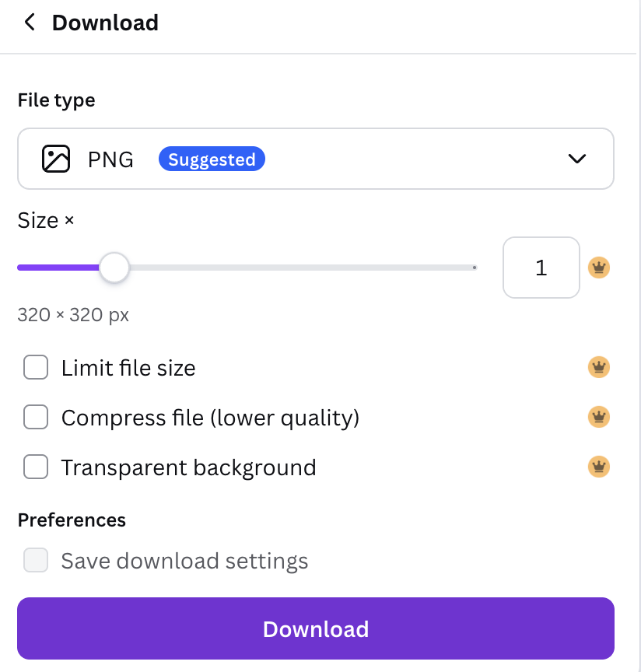The width and height of the screenshot is (641, 672).
Task: Focus the size multiplier input field
Action: click(541, 268)
